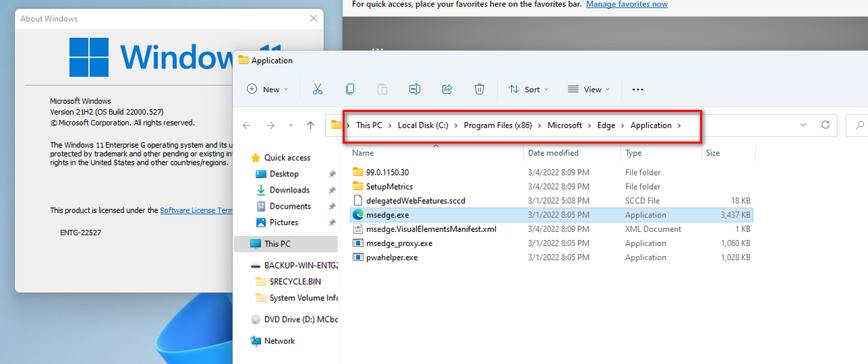
Task: Expand chevron after Edge in path
Action: pyautogui.click(x=623, y=125)
